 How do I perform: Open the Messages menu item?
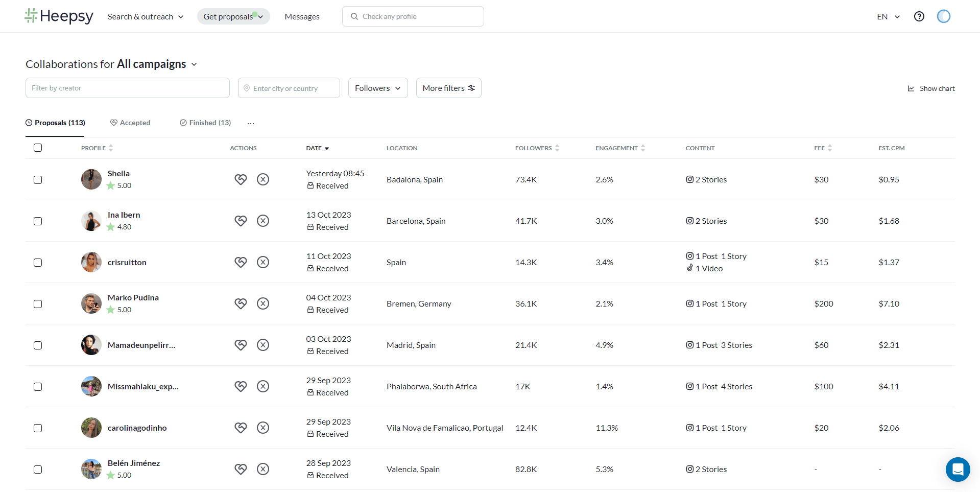click(302, 16)
